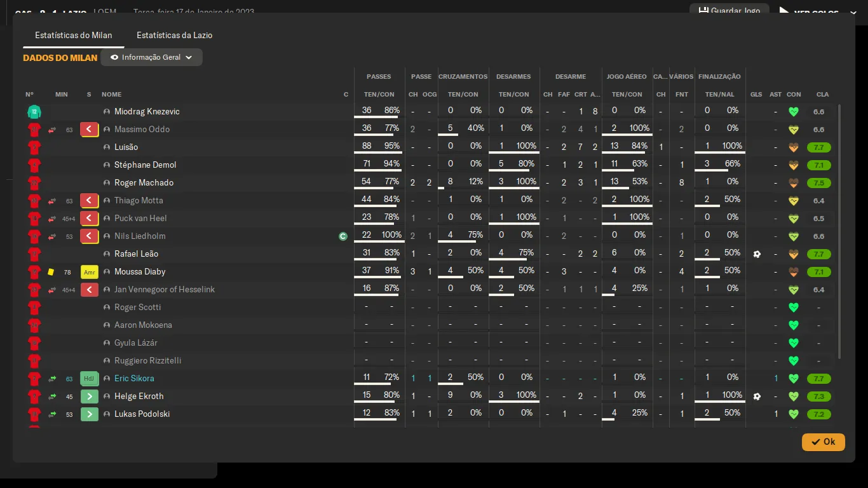Click the yellow card icon beside Moussa Diaby
Viewport: 868px width, 488px height.
click(51, 272)
